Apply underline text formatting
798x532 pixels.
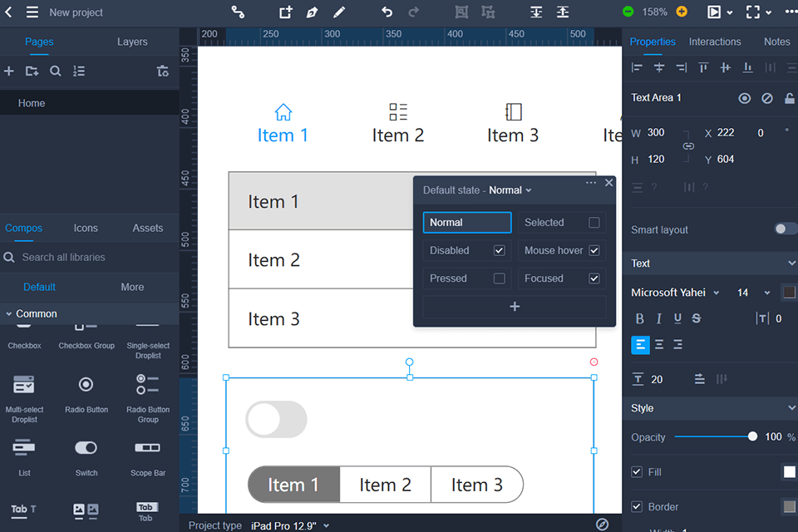pos(677,318)
